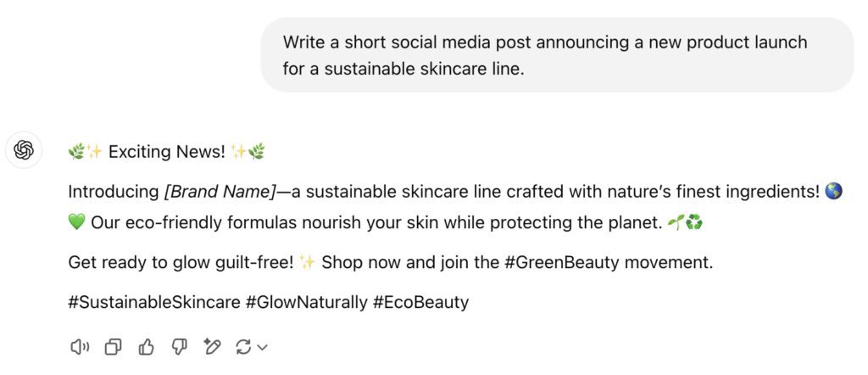
Task: Click the seedling emoji after "planet."
Action: [x=676, y=224]
